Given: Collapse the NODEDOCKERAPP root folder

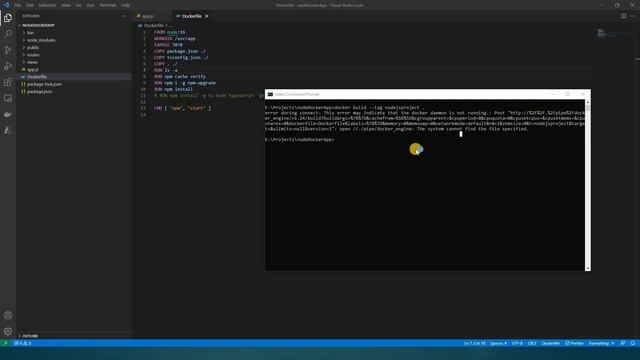Looking at the screenshot, I should click(38, 25).
